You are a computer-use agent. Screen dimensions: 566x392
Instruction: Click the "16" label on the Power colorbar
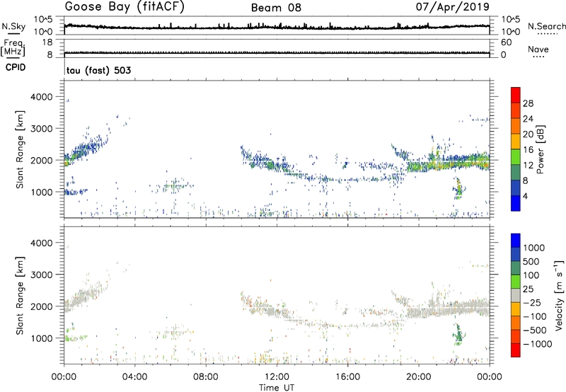point(528,150)
